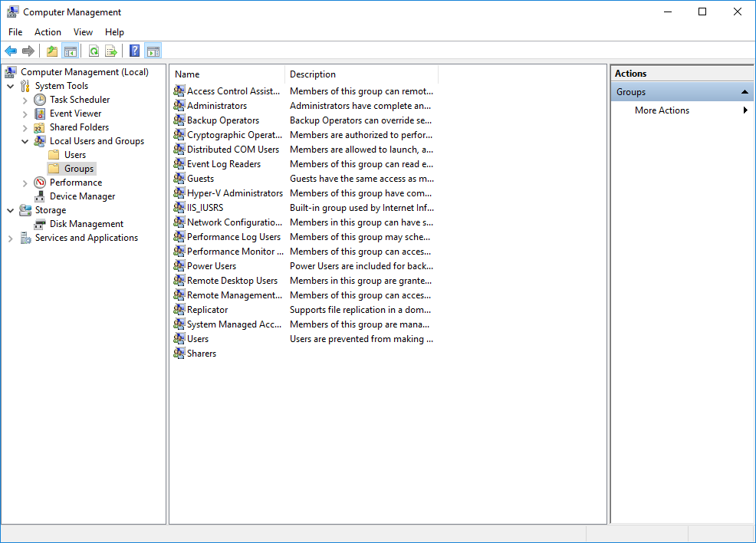Collapse the Groups section in Actions pane
Viewport: 756px width, 543px height.
744,91
